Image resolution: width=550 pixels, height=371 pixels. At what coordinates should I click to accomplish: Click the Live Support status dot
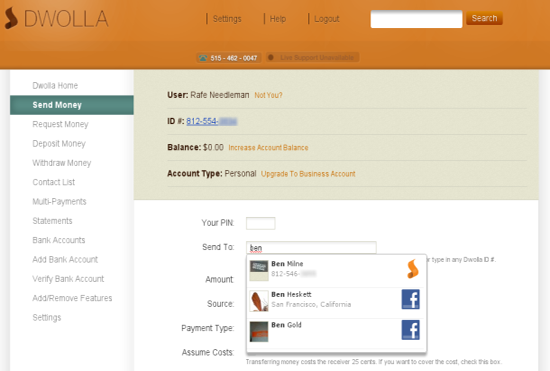click(271, 57)
